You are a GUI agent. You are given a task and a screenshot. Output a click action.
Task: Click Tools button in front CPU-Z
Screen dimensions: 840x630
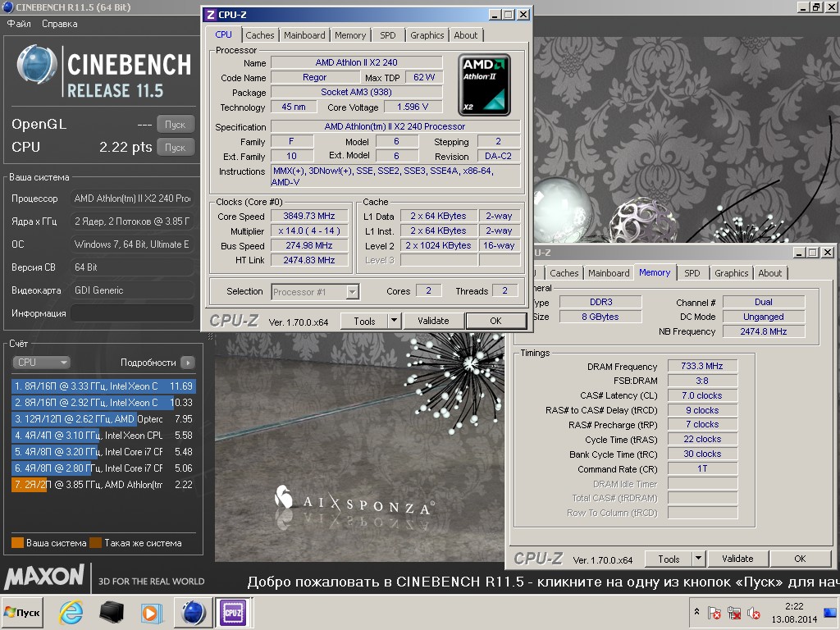[x=364, y=321]
